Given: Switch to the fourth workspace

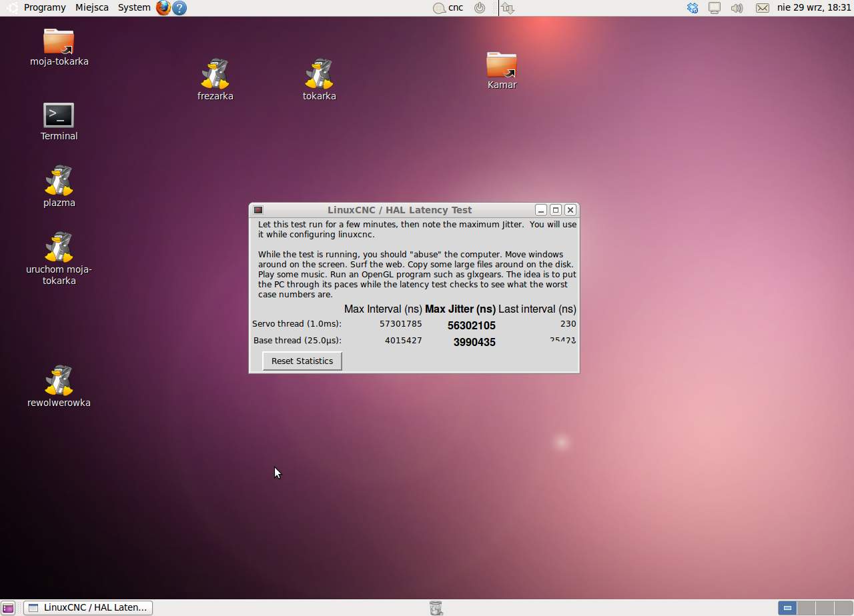Looking at the screenshot, I should pyautogui.click(x=843, y=608).
